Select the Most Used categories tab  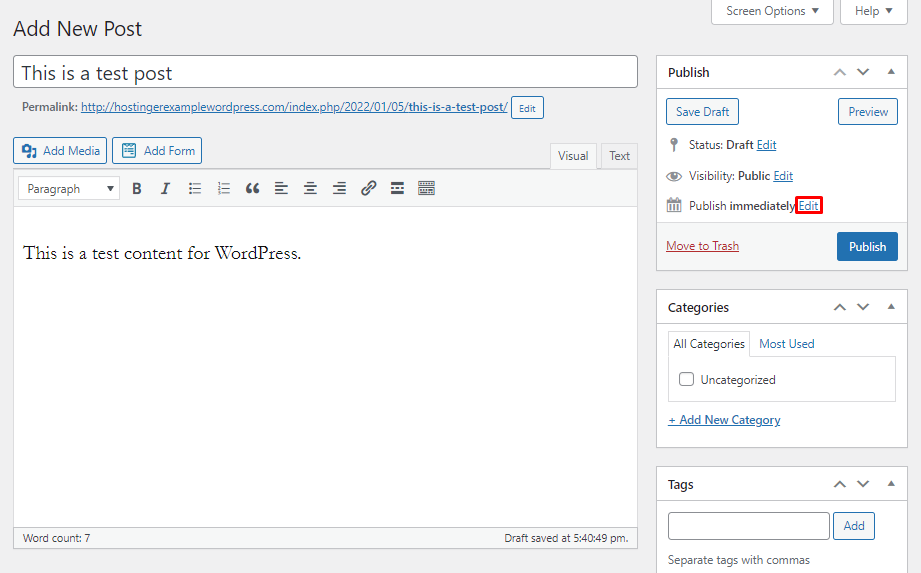786,344
